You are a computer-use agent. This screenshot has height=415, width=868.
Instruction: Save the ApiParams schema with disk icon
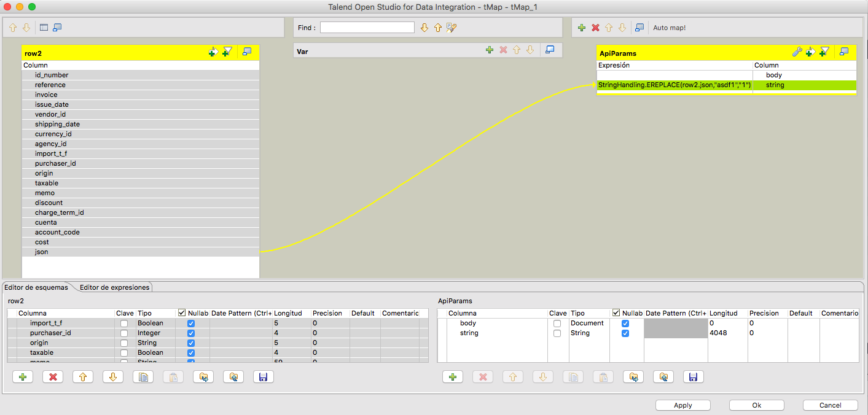pos(694,377)
